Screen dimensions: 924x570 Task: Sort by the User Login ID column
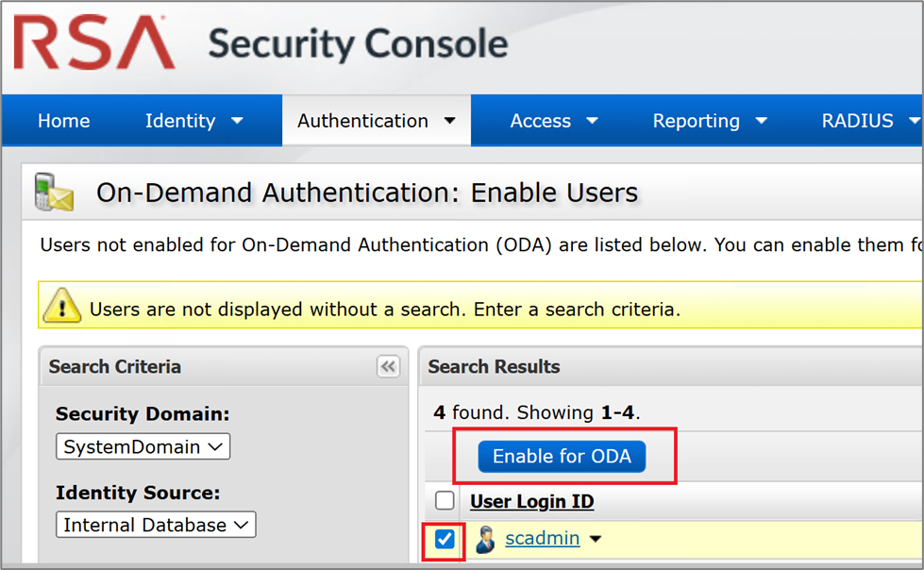pos(531,501)
